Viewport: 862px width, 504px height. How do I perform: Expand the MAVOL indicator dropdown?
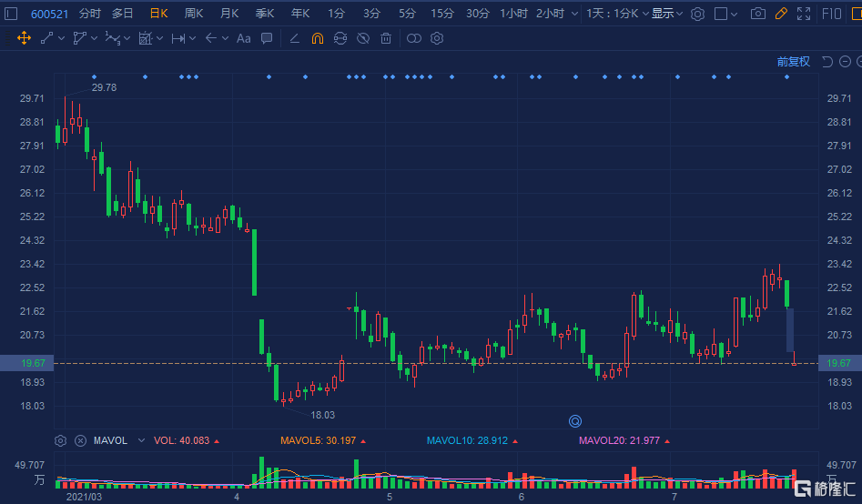pos(141,440)
